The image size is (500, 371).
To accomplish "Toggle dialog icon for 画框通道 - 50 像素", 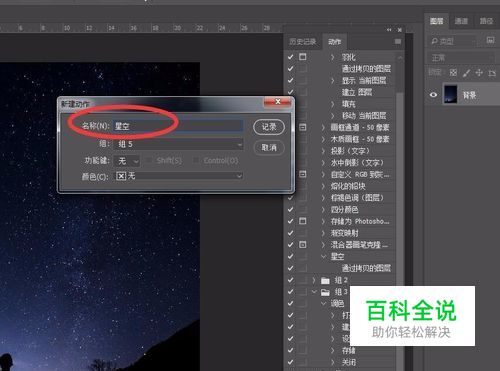I will (x=303, y=127).
